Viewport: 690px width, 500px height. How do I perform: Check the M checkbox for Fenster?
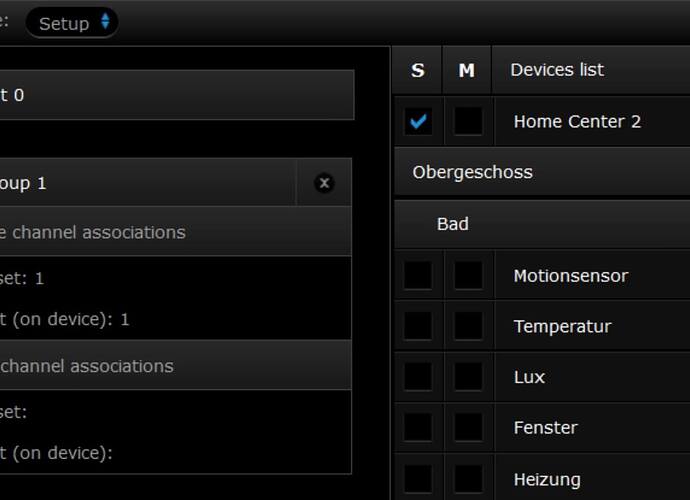pyautogui.click(x=468, y=428)
